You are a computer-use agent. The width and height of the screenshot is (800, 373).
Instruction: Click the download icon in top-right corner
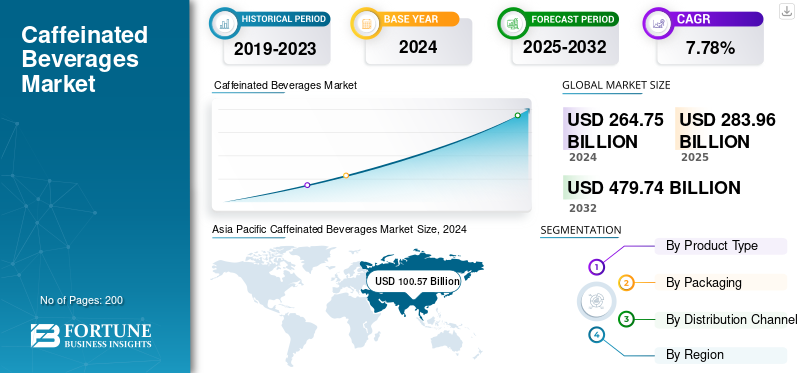[x=786, y=11]
